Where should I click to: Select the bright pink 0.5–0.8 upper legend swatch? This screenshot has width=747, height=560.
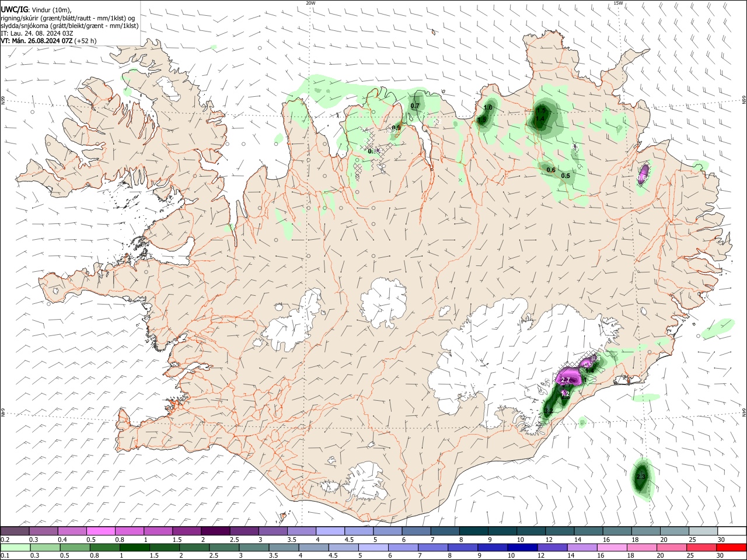click(101, 531)
